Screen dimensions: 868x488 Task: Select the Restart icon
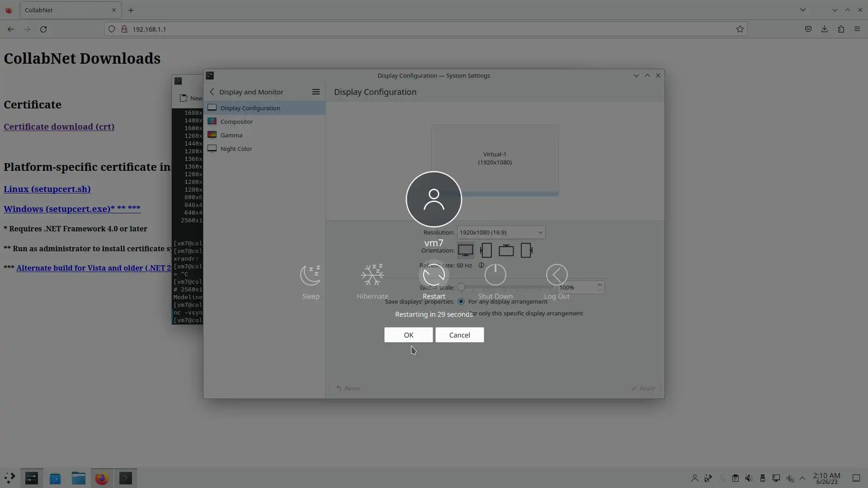tap(434, 275)
